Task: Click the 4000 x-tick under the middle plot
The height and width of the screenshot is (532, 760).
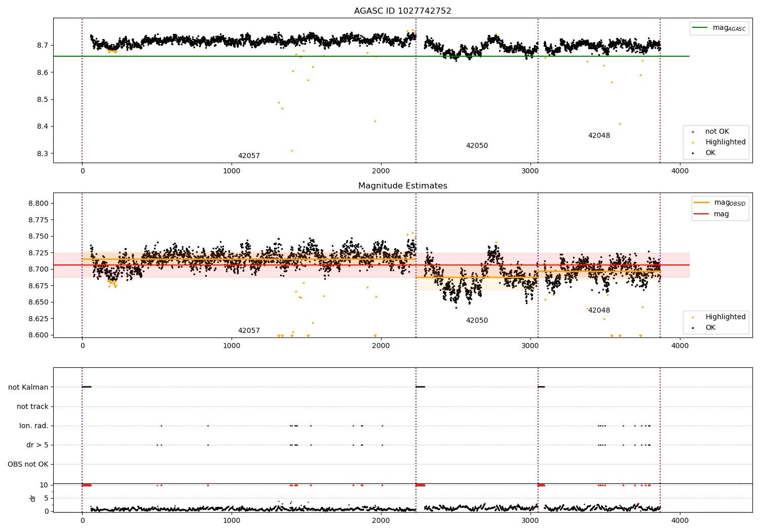Action: (x=680, y=346)
